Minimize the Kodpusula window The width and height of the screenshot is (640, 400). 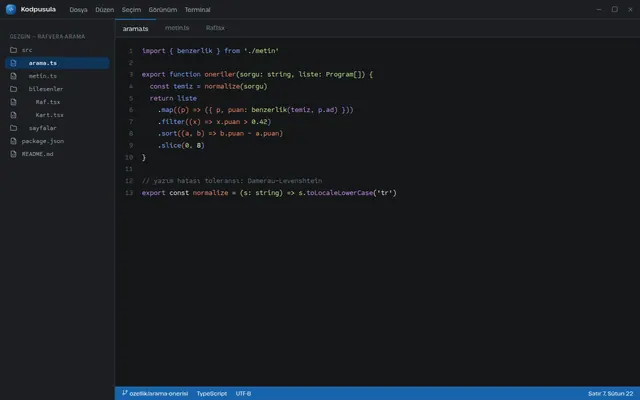coord(599,9)
